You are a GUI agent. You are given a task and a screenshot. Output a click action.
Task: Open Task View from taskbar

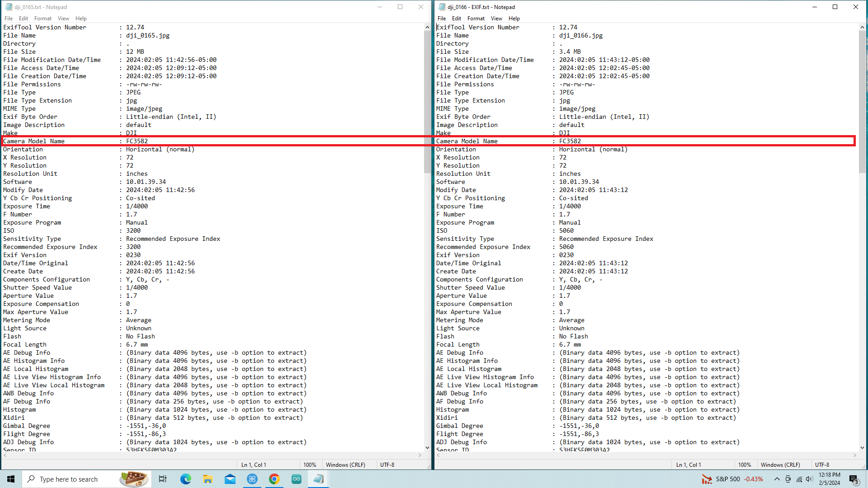163,479
